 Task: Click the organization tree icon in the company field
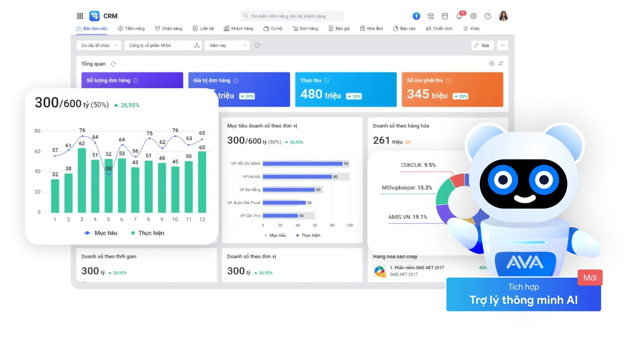tap(197, 45)
